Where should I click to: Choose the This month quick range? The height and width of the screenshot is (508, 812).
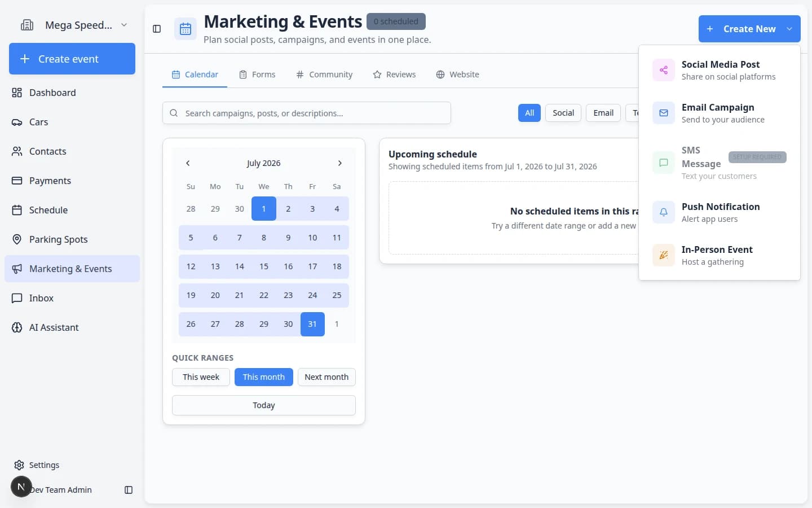[x=264, y=377]
